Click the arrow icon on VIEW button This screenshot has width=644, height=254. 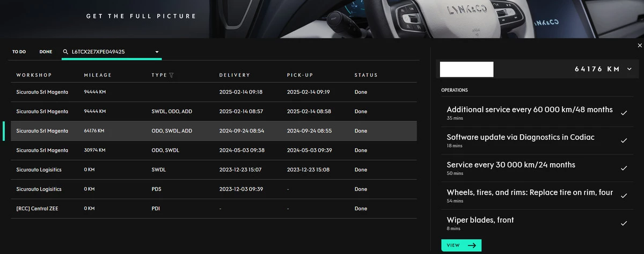(472, 245)
